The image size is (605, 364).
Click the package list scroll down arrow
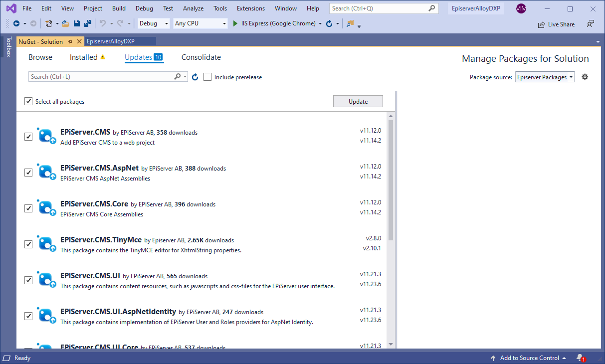391,344
